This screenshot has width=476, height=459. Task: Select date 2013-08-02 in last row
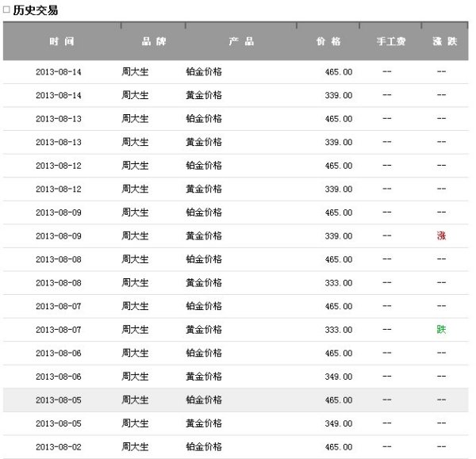point(59,447)
